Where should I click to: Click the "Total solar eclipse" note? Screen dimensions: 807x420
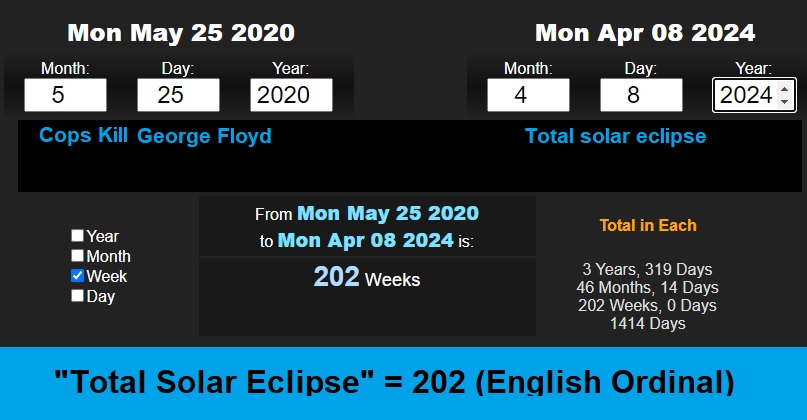click(615, 136)
